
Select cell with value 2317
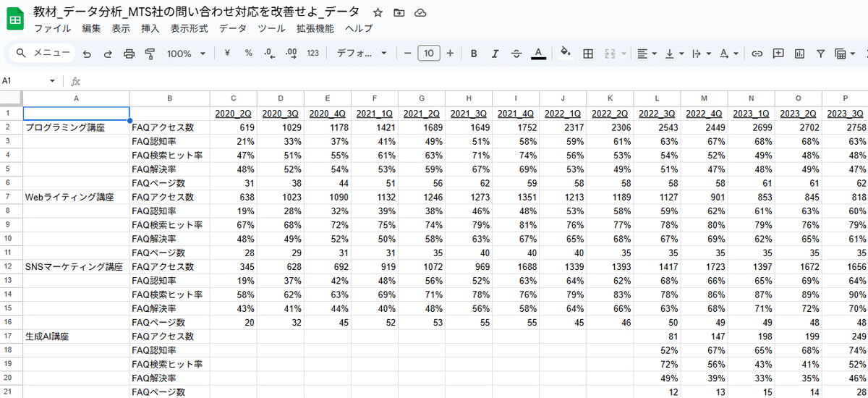[x=563, y=127]
